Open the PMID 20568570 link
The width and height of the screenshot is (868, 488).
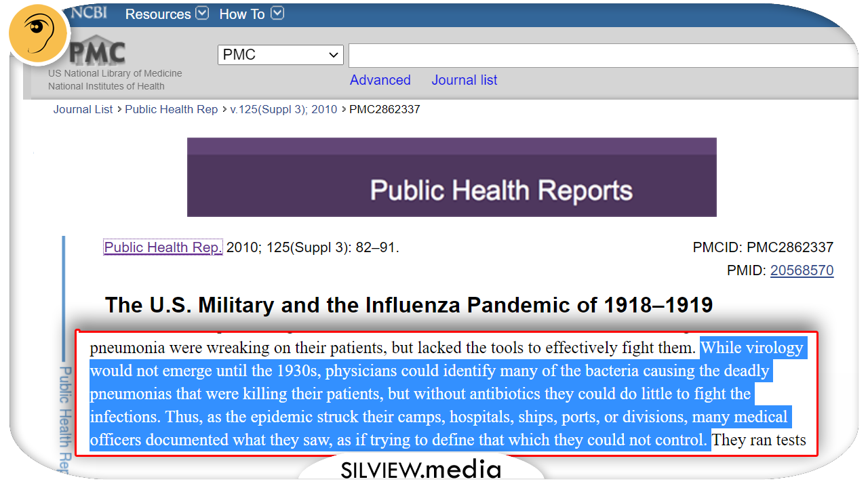(802, 270)
